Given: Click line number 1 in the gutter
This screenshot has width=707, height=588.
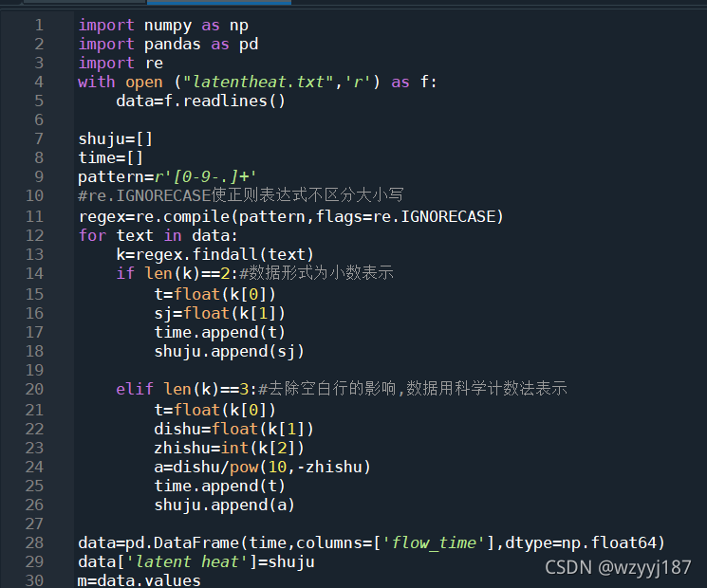Looking at the screenshot, I should click(x=39, y=26).
